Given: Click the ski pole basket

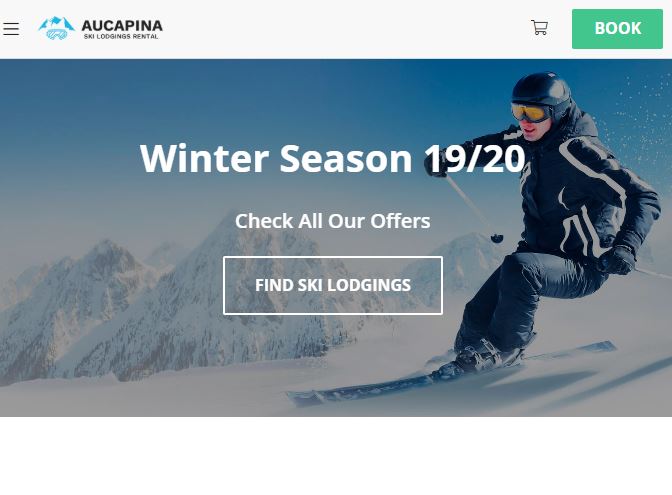Looking at the screenshot, I should 497,238.
